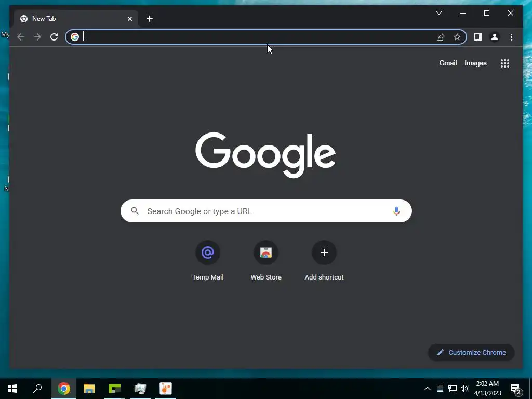Open Chrome side panel
Viewport: 532px width, 399px height.
click(478, 37)
